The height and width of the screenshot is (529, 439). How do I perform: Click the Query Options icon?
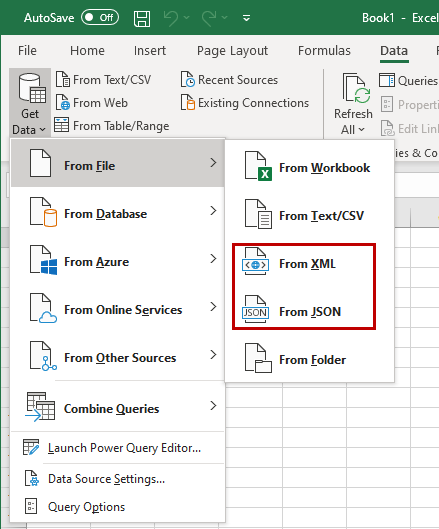coord(31,506)
